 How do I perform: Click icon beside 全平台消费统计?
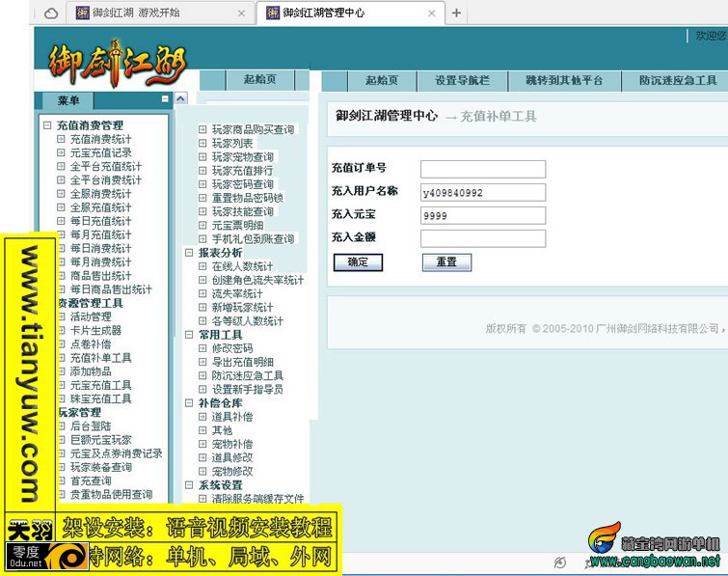pos(61,179)
